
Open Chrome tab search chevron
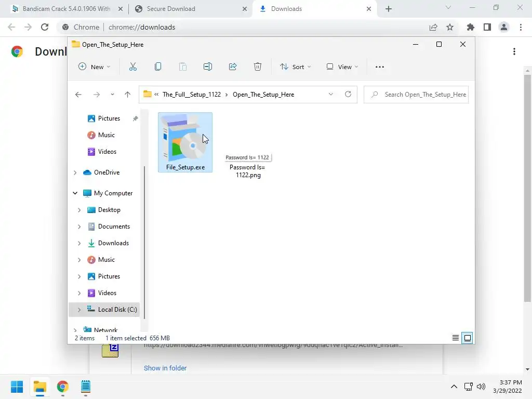point(448,7)
